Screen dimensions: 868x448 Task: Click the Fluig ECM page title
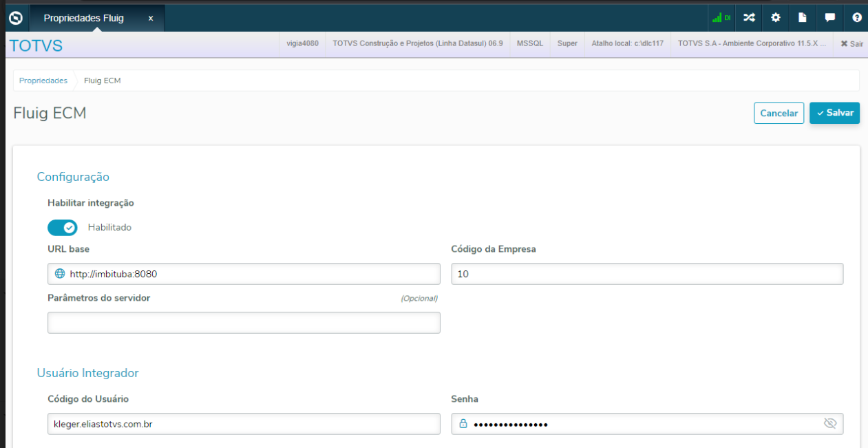coord(50,113)
